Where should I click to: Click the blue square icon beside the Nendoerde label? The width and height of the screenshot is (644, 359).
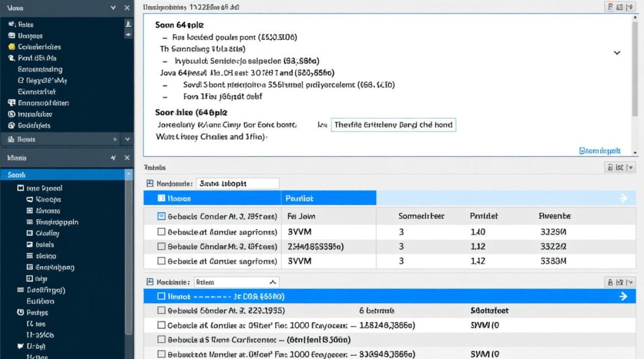(150, 183)
